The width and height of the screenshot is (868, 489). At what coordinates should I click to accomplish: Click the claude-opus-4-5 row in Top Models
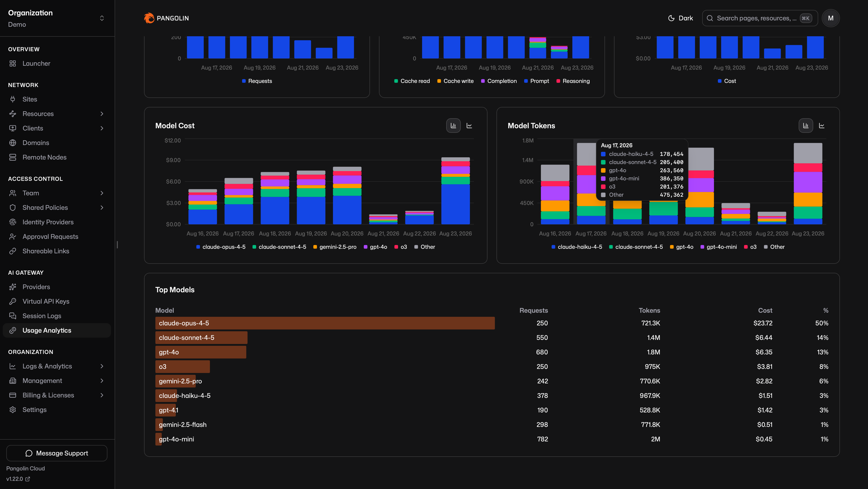(492, 323)
